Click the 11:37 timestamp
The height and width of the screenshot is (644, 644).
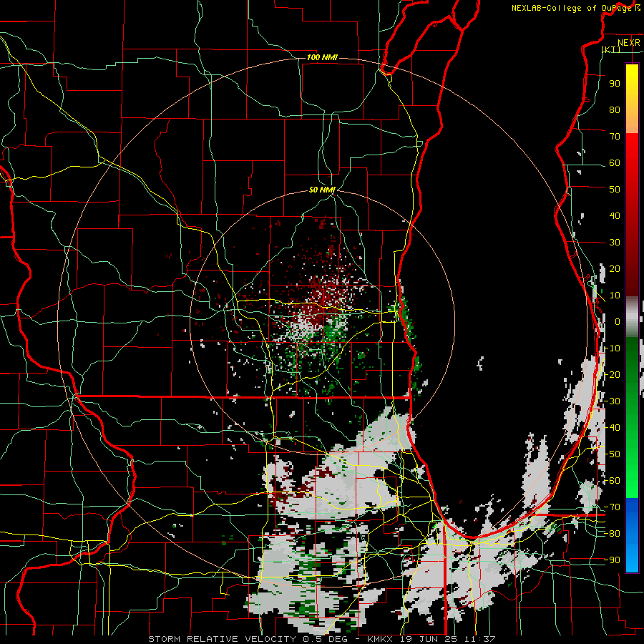[479, 639]
